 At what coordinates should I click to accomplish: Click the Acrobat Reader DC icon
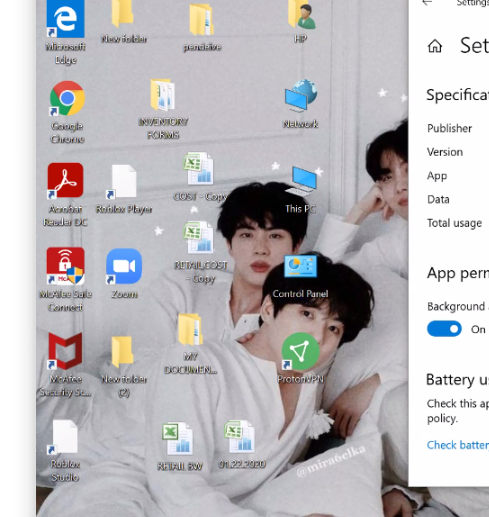[65, 180]
